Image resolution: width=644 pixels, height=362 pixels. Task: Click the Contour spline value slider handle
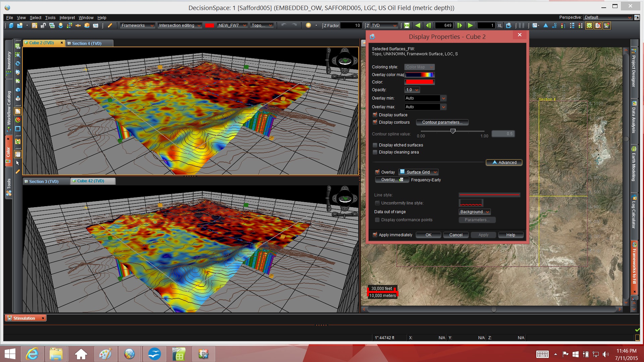point(453,131)
